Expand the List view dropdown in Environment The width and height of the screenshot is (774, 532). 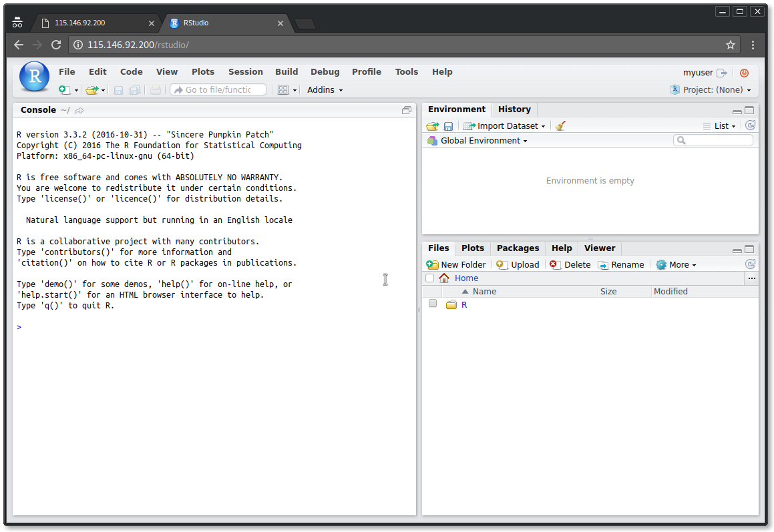[x=723, y=125]
